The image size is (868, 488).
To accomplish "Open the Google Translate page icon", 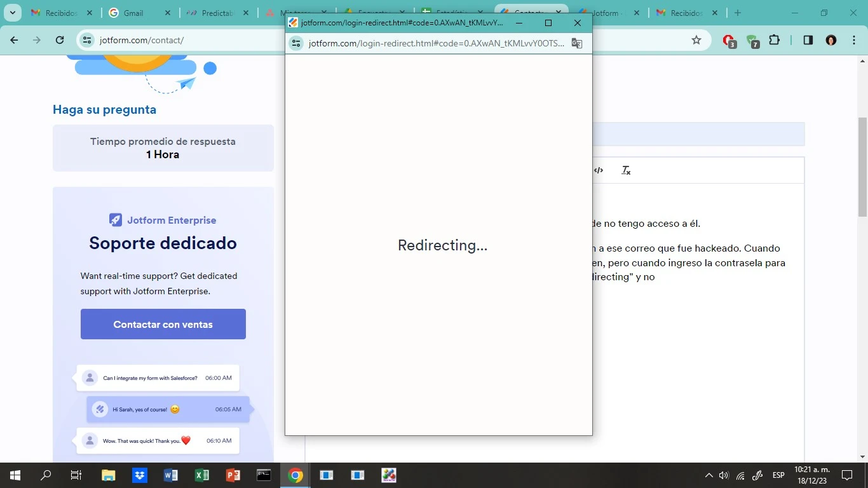I will (x=576, y=43).
